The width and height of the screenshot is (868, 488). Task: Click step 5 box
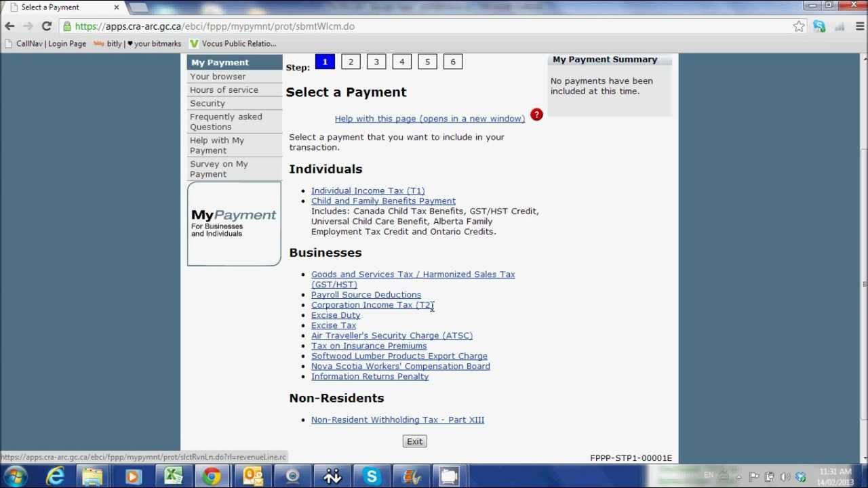428,62
